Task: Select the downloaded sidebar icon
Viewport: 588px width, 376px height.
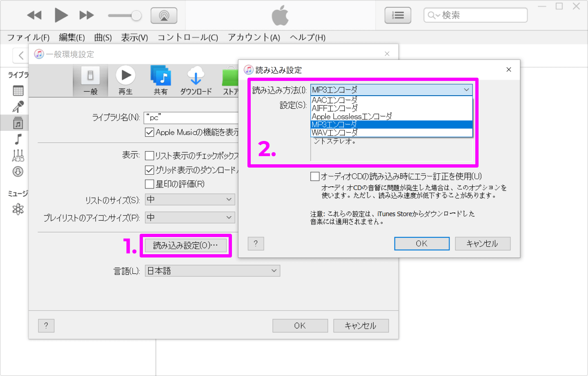Action: point(18,172)
